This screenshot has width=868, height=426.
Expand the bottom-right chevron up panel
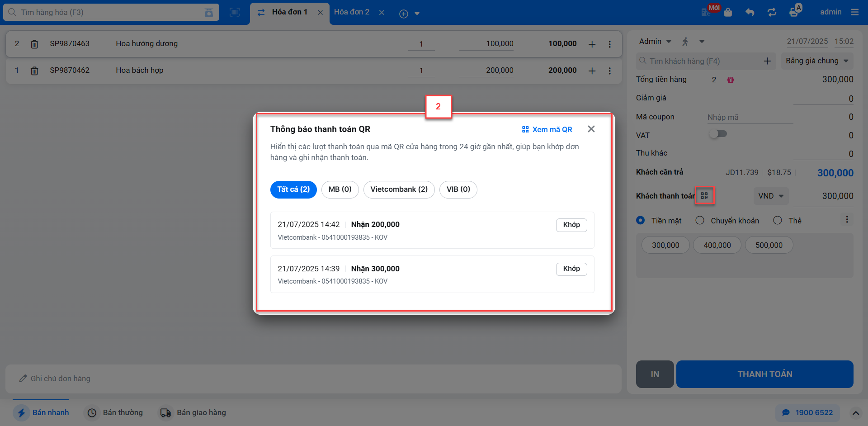tap(855, 413)
